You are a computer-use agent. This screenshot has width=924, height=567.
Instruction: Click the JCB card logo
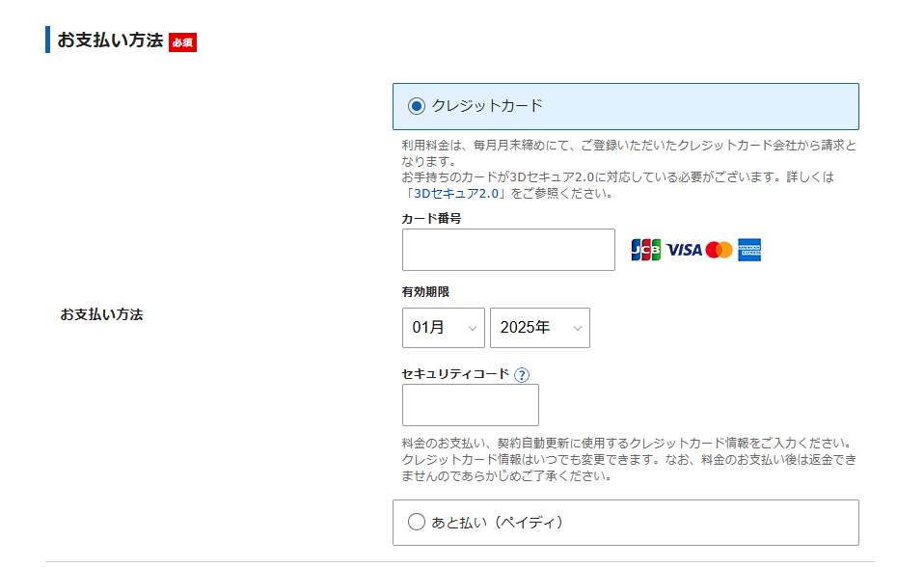pos(645,250)
